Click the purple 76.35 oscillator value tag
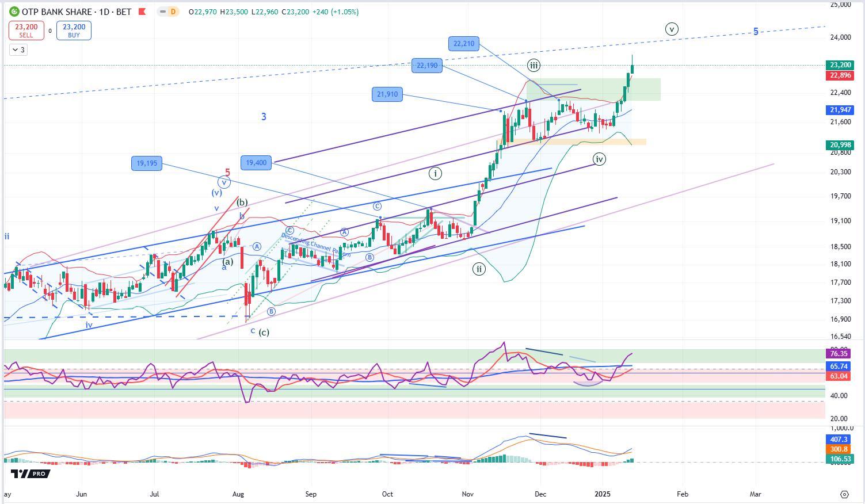 pos(839,354)
